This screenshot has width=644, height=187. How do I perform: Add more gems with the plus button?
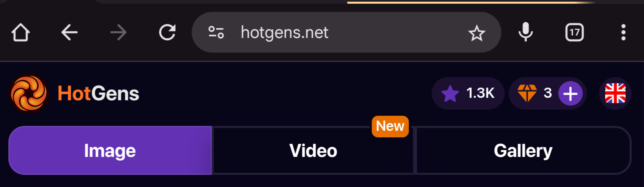point(570,93)
